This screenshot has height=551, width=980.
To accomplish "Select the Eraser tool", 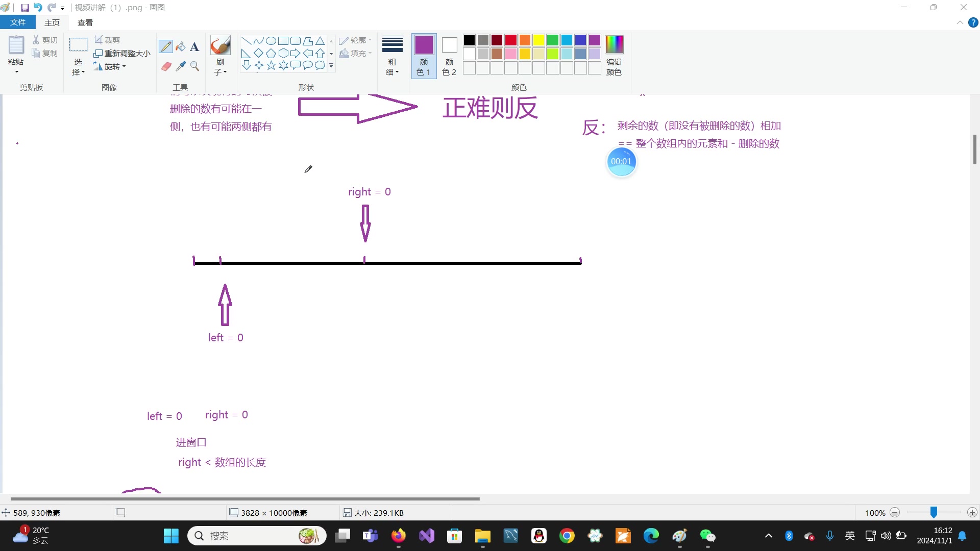I will [x=166, y=66].
